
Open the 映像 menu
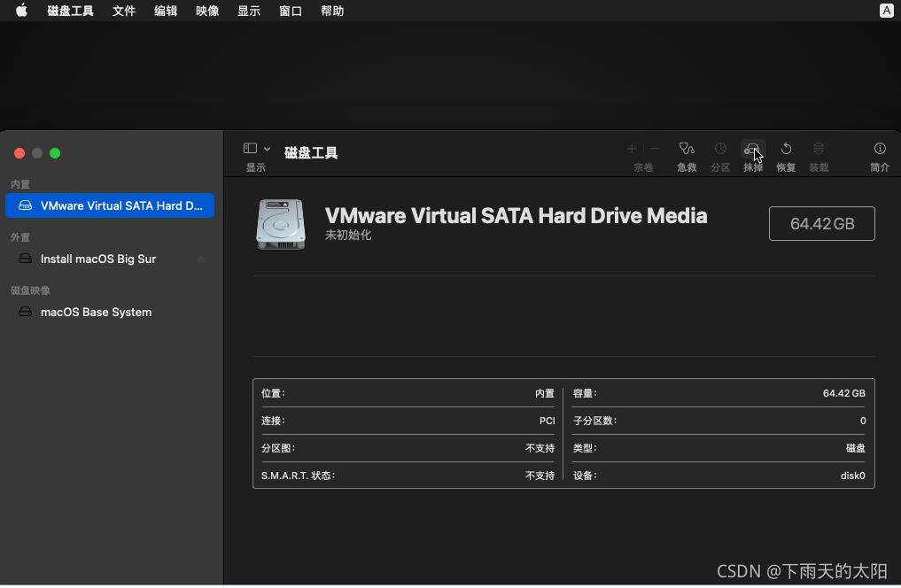pyautogui.click(x=207, y=11)
